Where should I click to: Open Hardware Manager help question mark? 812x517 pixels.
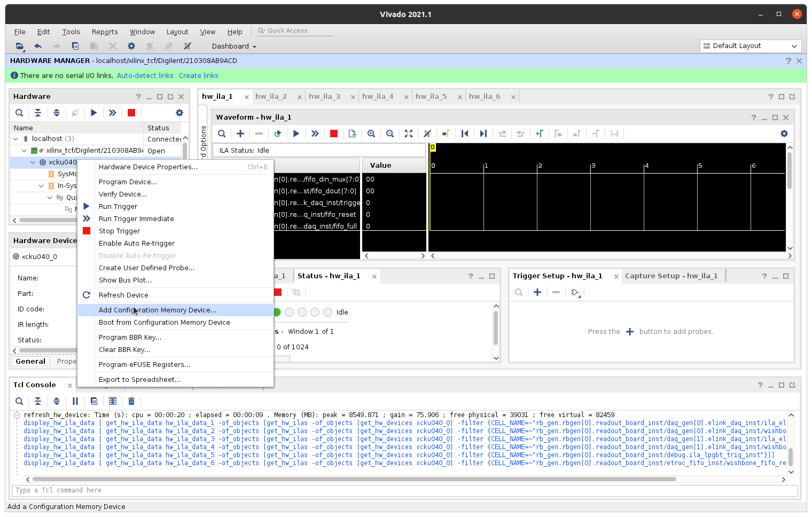pos(788,61)
